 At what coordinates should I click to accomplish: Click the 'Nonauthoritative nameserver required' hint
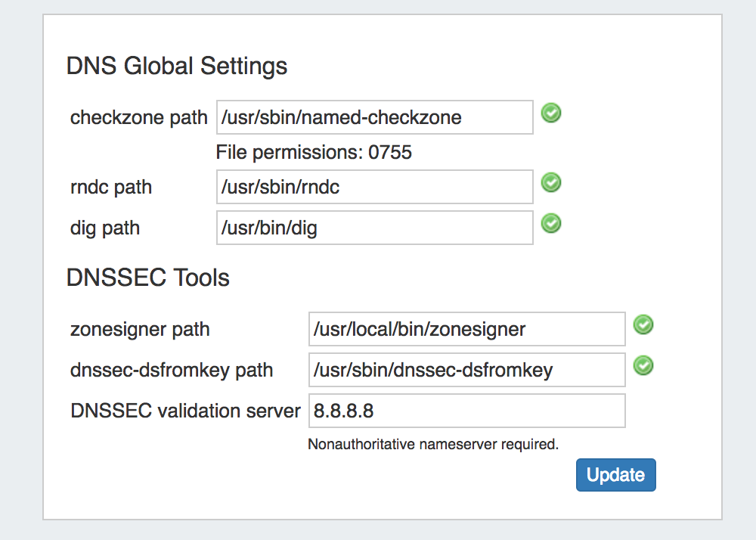tap(433, 444)
